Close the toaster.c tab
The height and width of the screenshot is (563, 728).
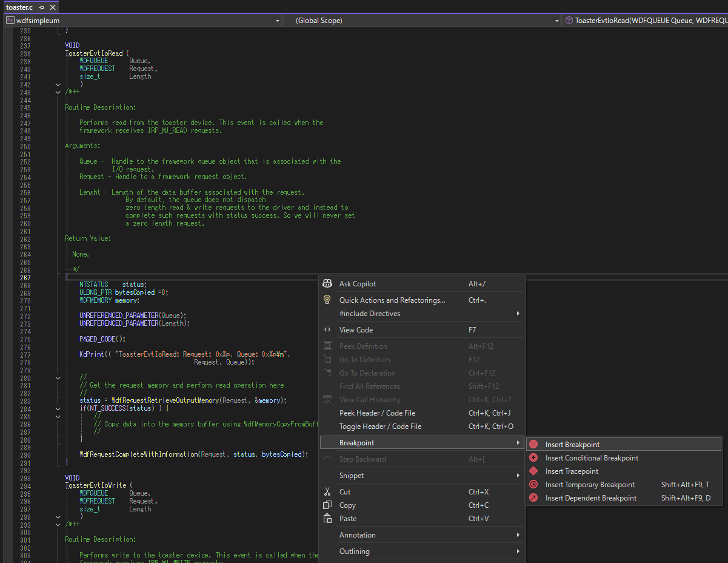click(53, 7)
